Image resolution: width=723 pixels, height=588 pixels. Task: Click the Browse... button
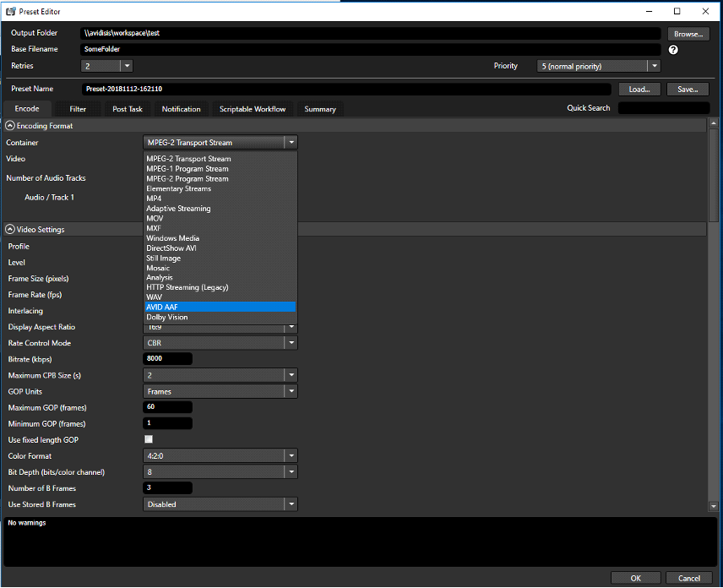(x=688, y=34)
